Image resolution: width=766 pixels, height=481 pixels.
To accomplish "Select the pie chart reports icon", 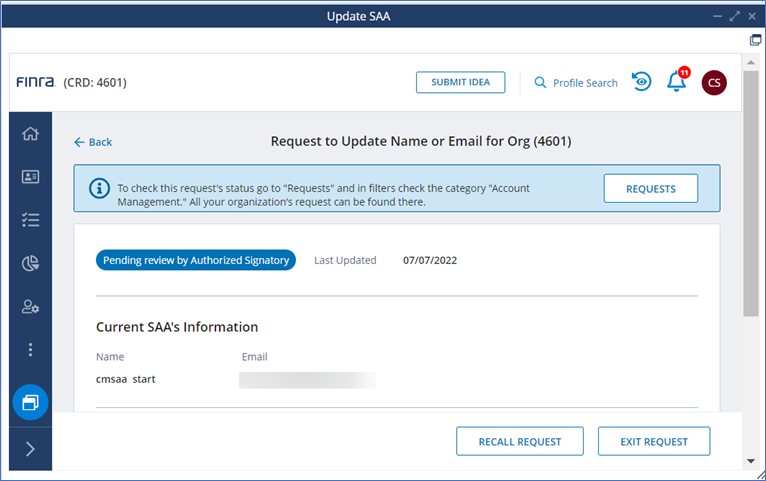I will pos(30,264).
